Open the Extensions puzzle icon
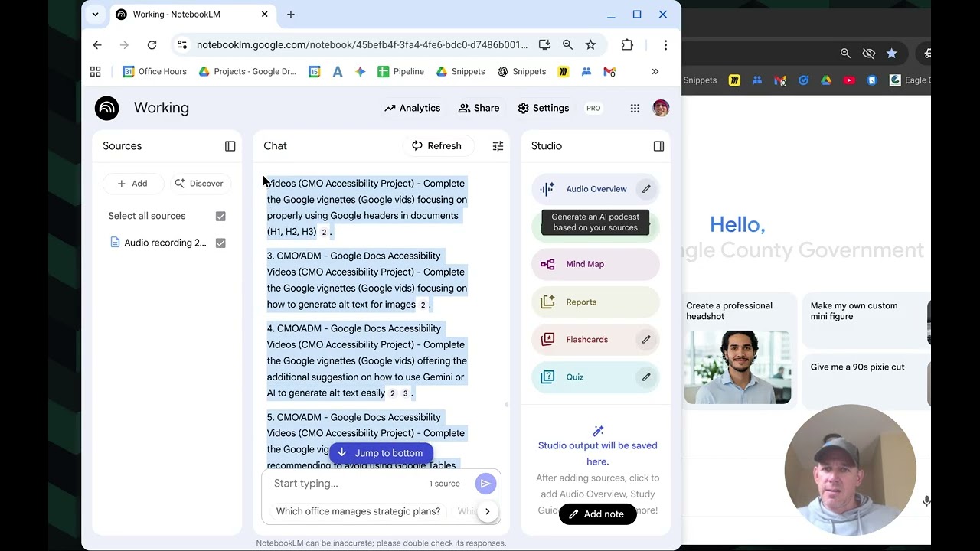980x551 pixels. (x=627, y=45)
